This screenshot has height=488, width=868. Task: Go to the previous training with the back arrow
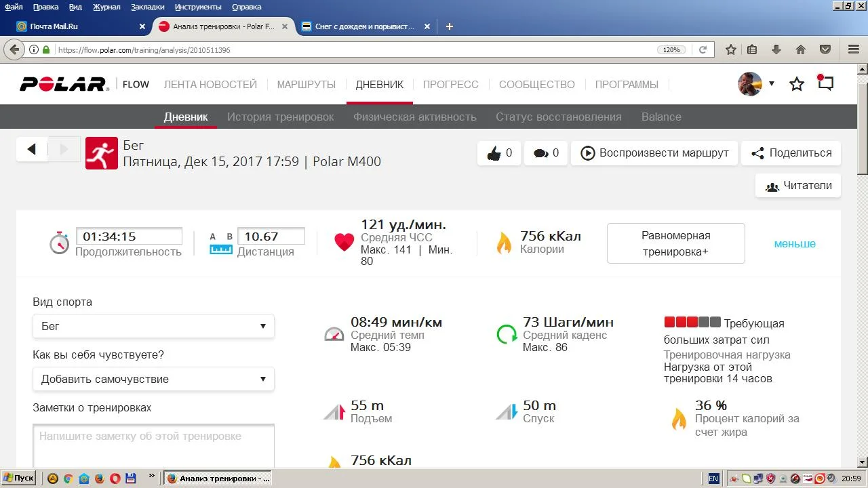coord(32,150)
